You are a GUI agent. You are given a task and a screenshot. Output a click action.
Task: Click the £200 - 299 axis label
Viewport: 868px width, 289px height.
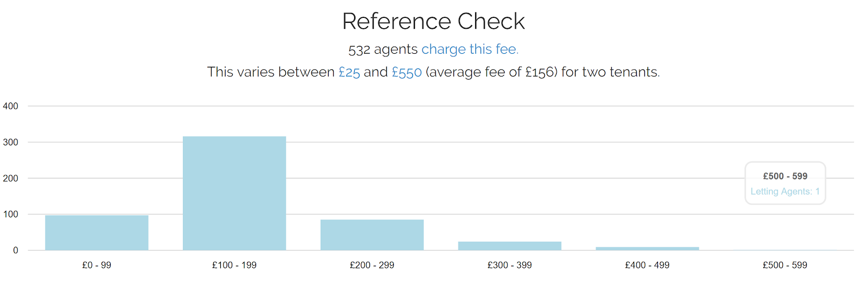[372, 265]
